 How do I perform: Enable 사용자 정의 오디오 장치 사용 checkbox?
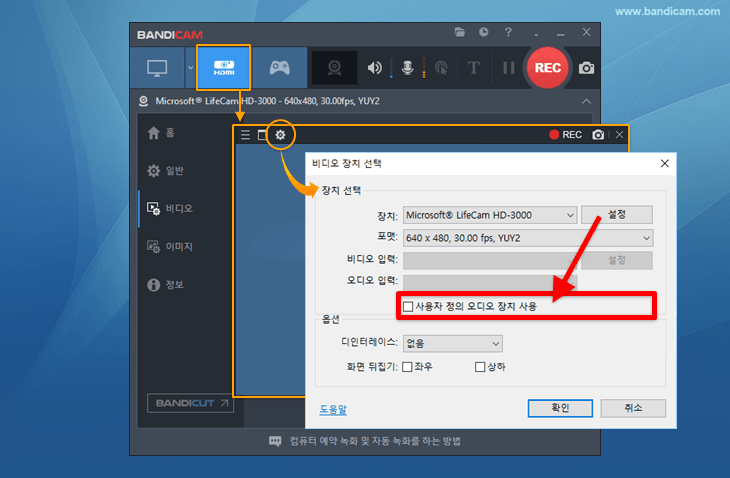[408, 306]
